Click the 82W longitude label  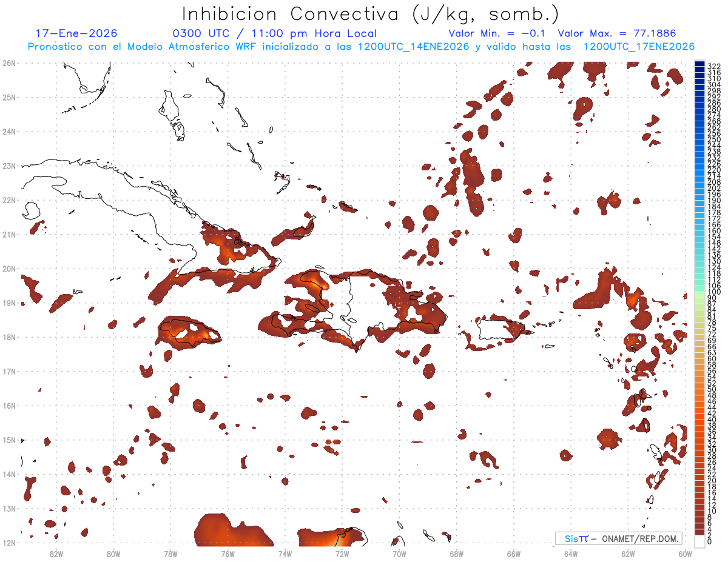[56, 554]
